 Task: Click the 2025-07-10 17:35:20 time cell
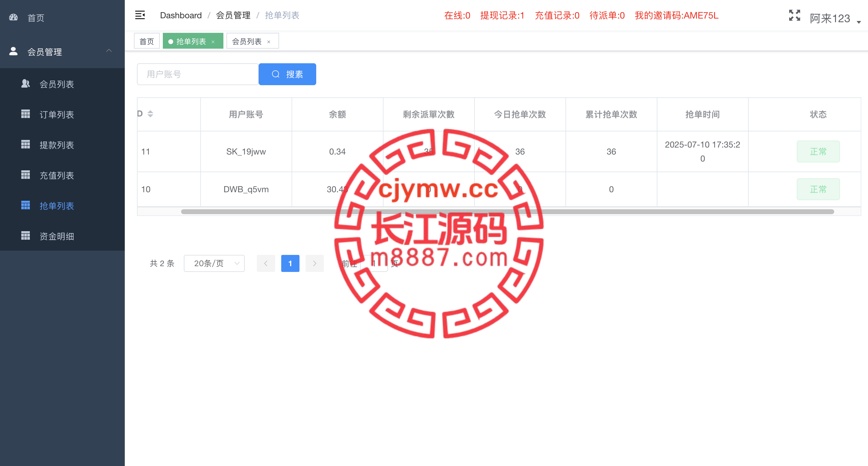[x=702, y=151]
